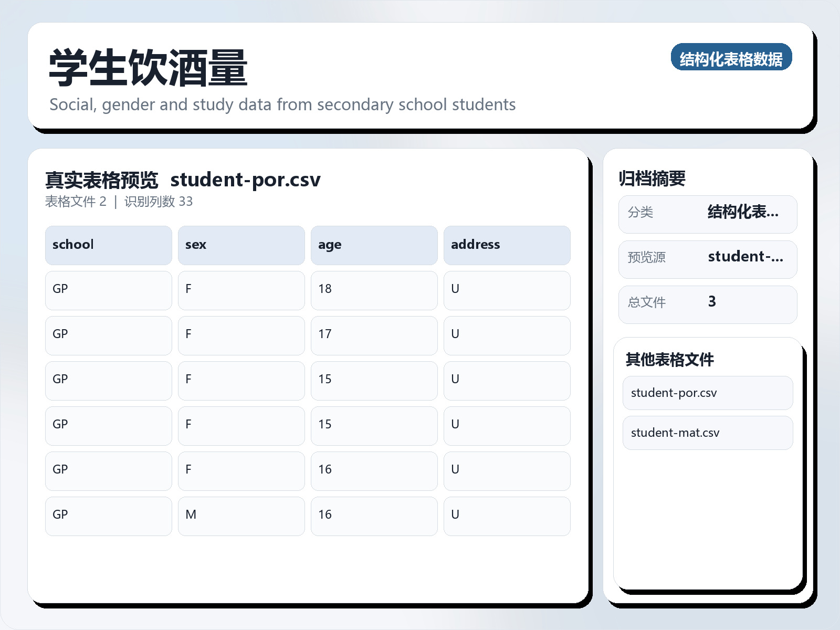Select the address column header

[507, 245]
